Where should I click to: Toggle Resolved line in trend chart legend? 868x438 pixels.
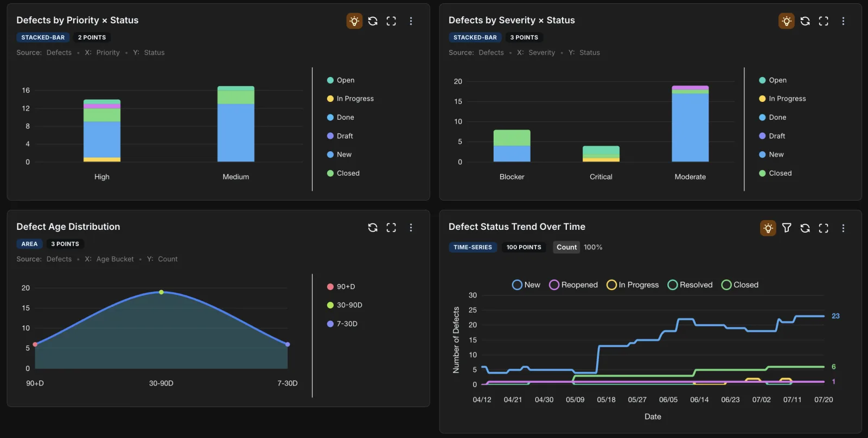click(690, 285)
